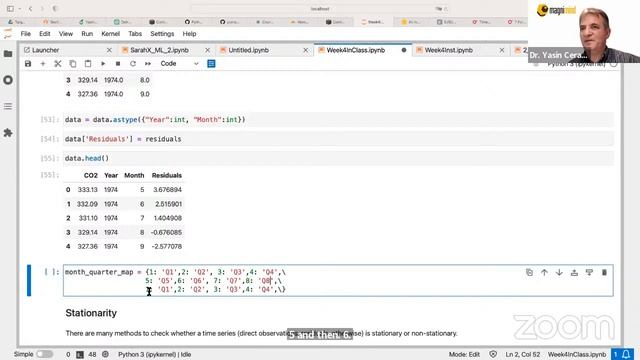Move the active cell down
The image size is (640, 360).
click(559, 273)
